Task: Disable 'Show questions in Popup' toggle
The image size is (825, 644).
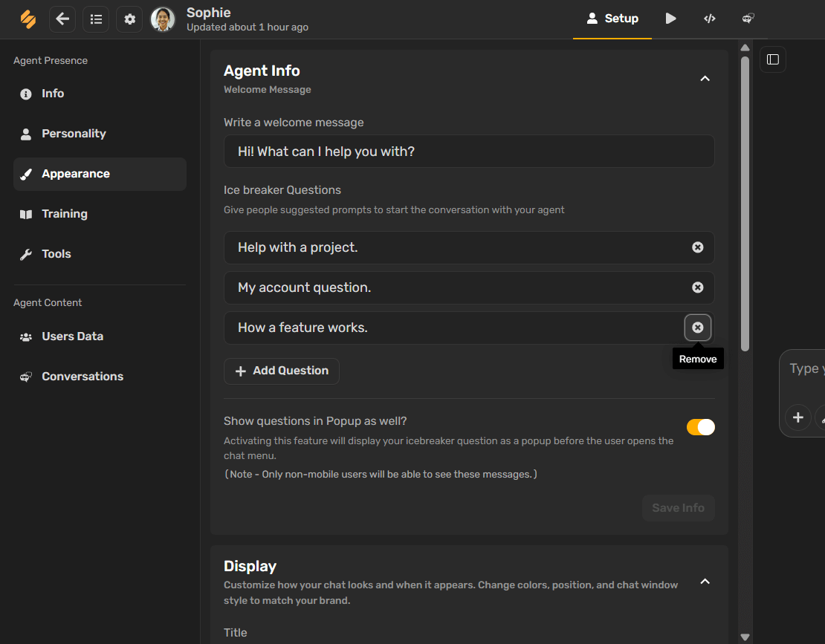Action: pos(700,427)
